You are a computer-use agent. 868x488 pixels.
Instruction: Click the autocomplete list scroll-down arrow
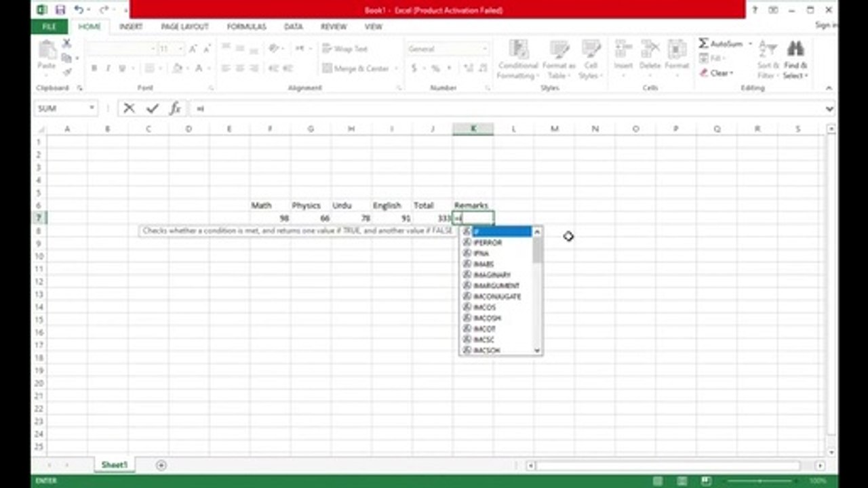click(x=537, y=350)
